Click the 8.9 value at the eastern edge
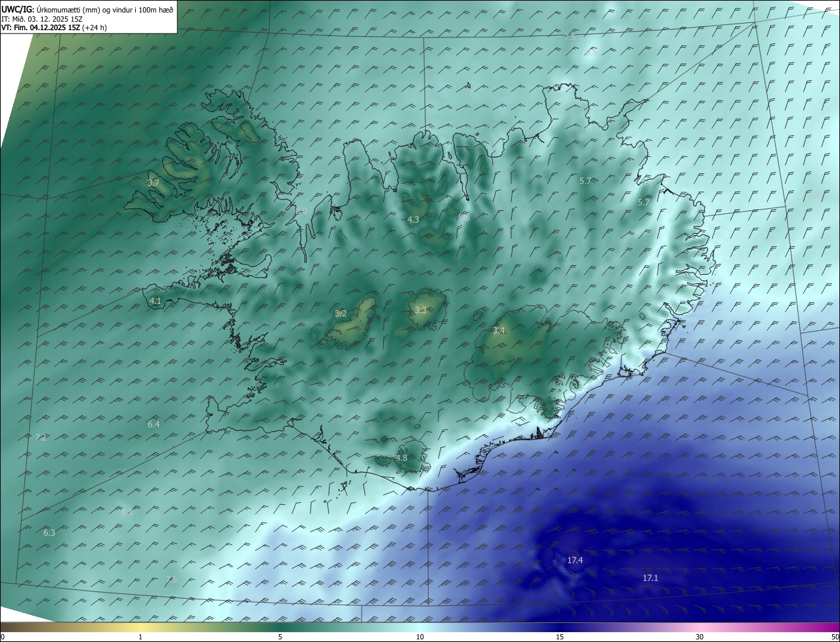Image resolution: width=840 pixels, height=642 pixels. (x=813, y=195)
